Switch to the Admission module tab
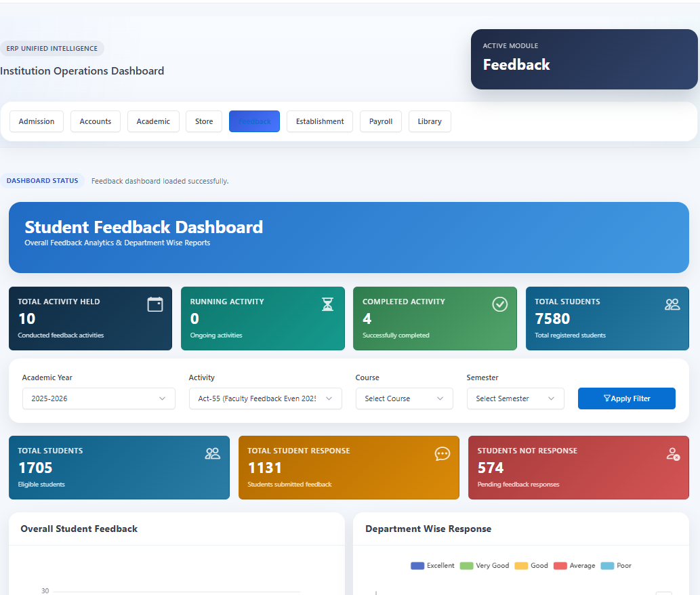Image resolution: width=700 pixels, height=595 pixels. tap(37, 121)
